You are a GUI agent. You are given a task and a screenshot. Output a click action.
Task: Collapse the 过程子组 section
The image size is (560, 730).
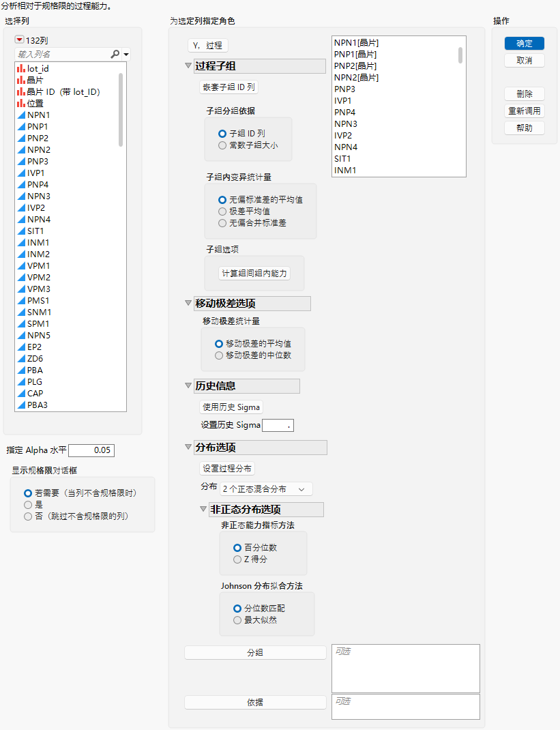tap(188, 65)
